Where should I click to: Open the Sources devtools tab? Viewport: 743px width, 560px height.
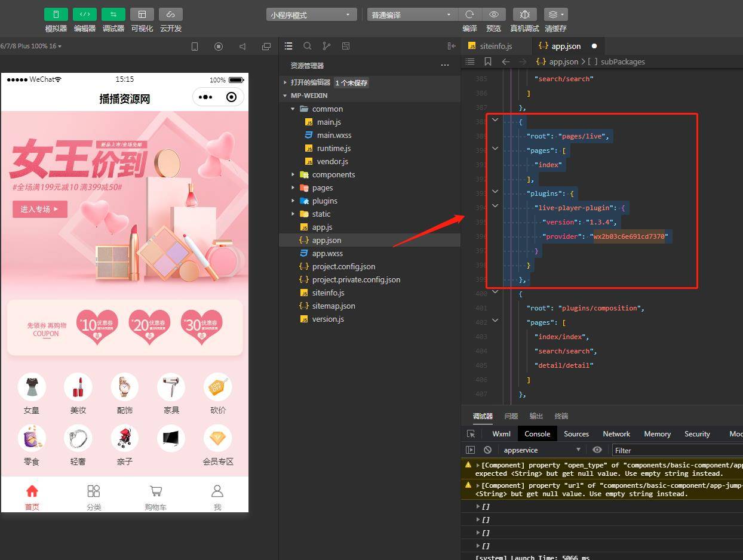[576, 434]
